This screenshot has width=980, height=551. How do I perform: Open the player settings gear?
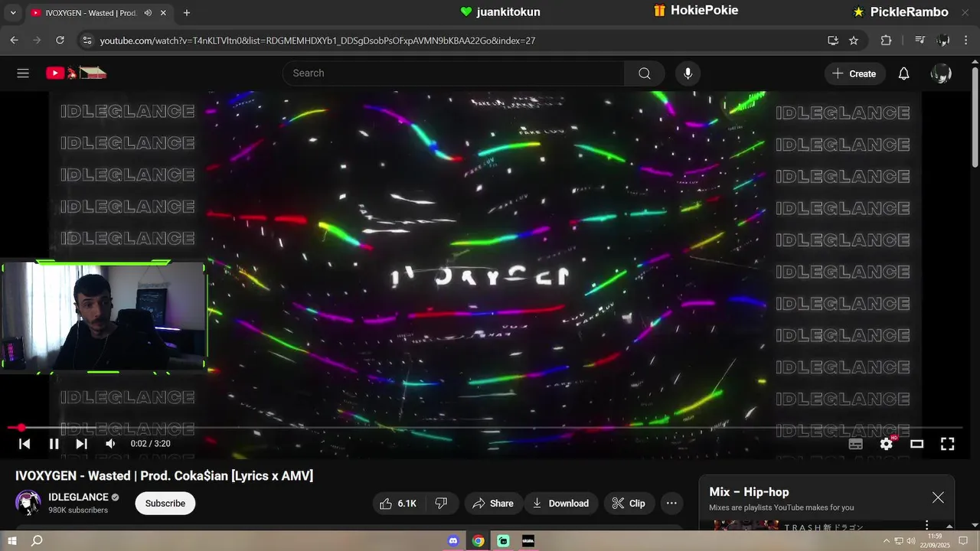pyautogui.click(x=887, y=444)
